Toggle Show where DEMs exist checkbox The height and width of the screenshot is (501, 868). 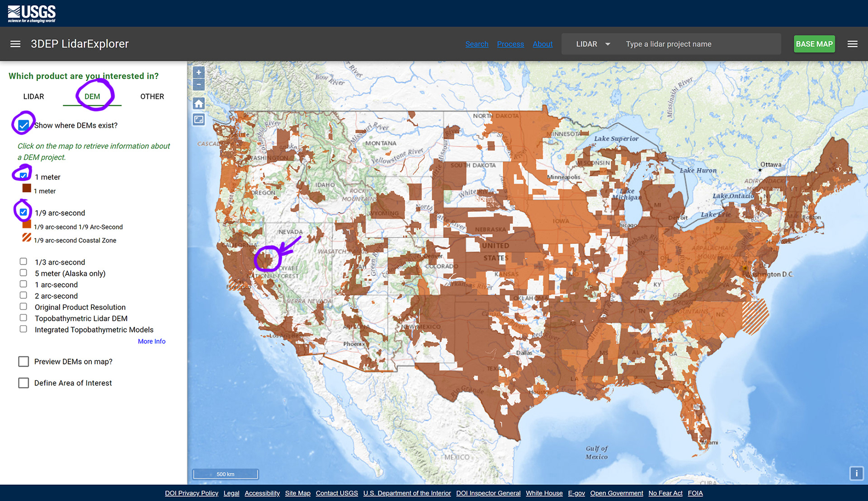coord(24,125)
